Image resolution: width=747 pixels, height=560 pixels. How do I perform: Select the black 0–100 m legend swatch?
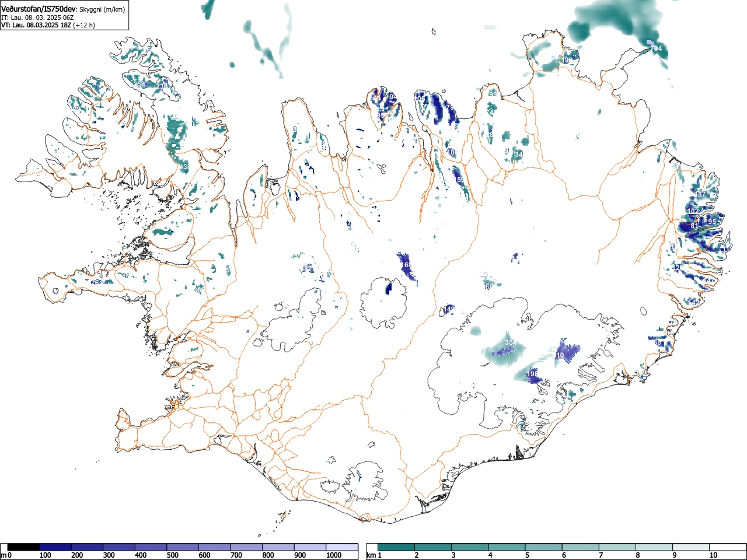[24, 547]
